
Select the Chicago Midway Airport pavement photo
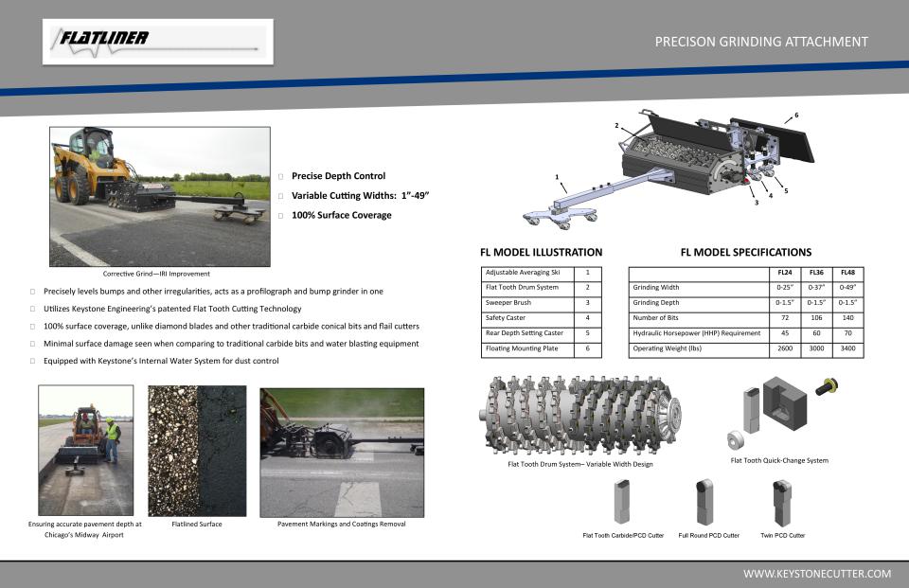tap(86, 450)
